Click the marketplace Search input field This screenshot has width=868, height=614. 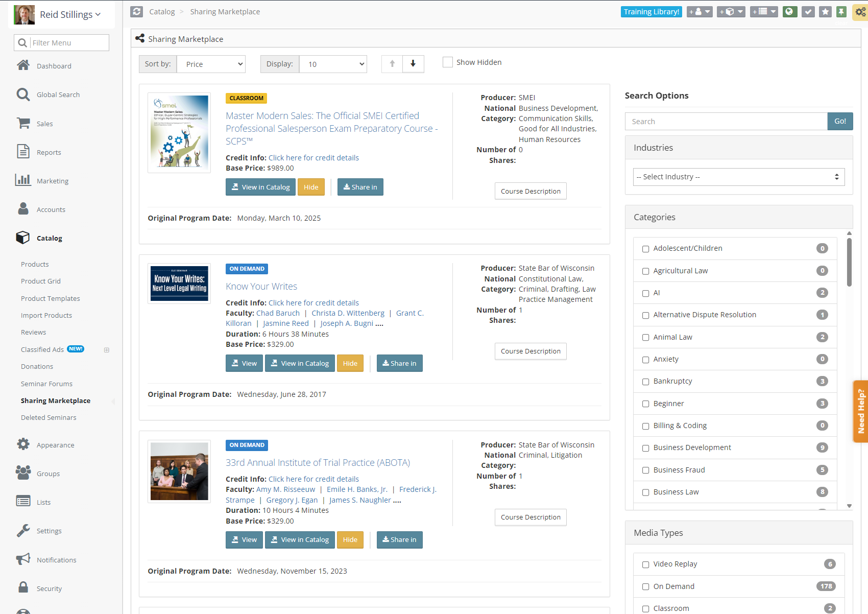[726, 122]
